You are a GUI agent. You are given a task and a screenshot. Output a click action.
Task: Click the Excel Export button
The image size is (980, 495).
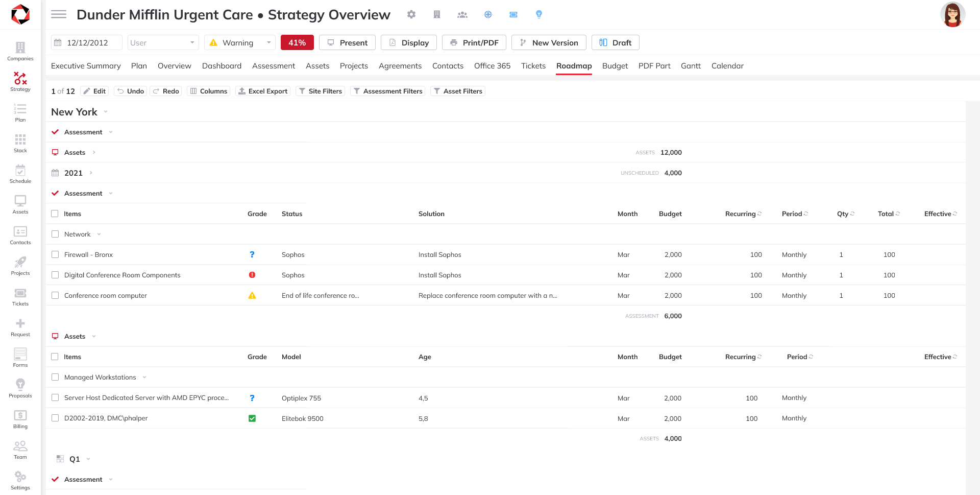[x=263, y=91]
